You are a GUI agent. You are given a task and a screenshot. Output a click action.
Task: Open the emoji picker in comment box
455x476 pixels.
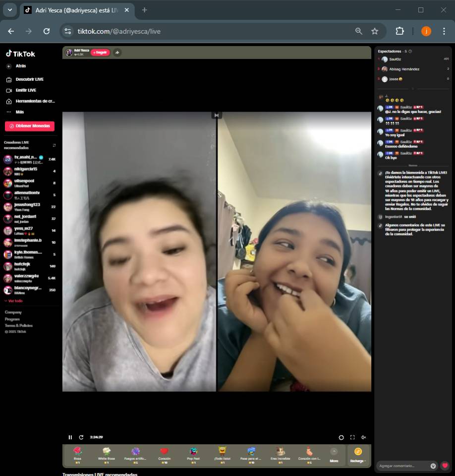(x=433, y=466)
